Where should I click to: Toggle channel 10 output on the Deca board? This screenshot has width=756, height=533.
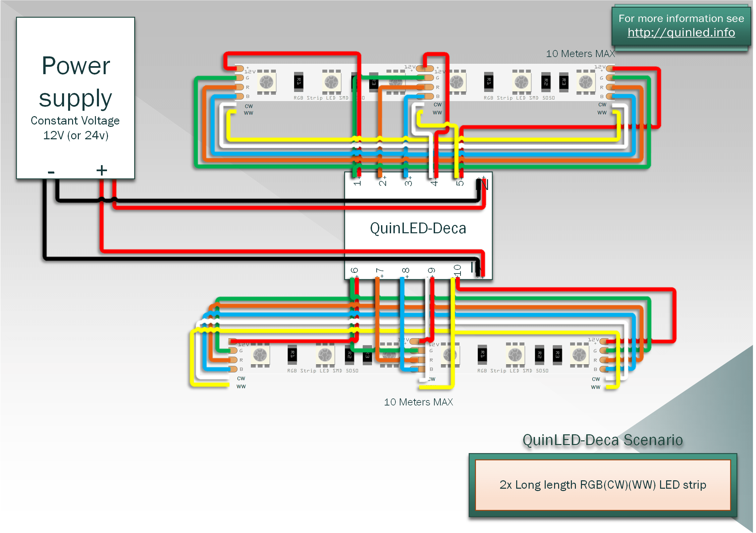(457, 270)
